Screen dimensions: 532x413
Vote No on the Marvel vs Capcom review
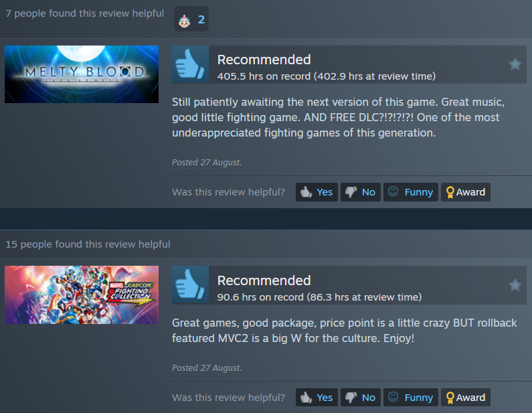point(360,397)
